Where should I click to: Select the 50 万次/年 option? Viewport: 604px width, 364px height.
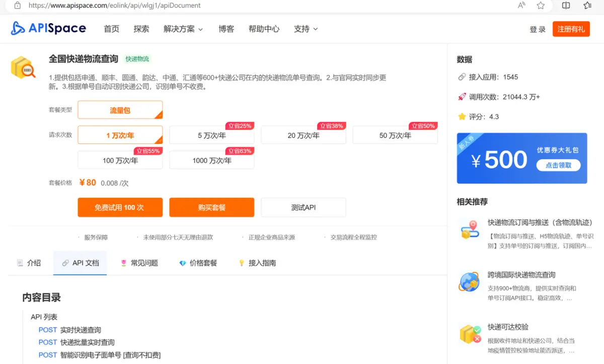tap(395, 135)
